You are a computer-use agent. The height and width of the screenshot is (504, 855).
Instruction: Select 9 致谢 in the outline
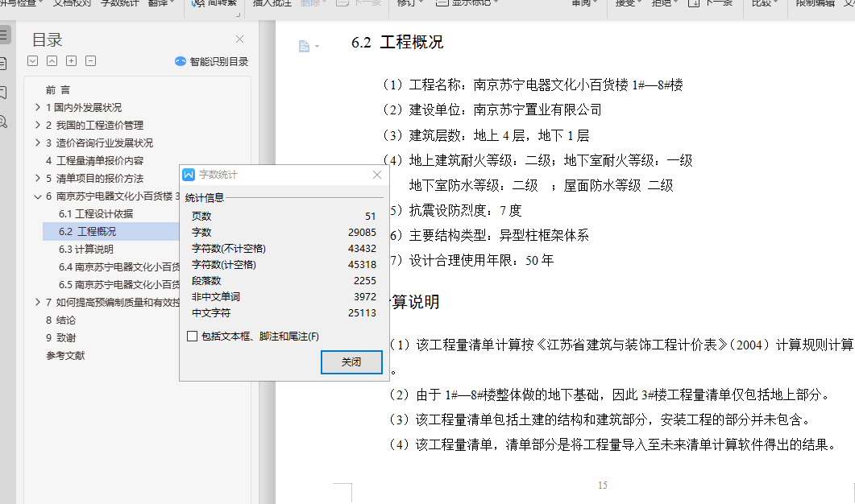tap(60, 338)
